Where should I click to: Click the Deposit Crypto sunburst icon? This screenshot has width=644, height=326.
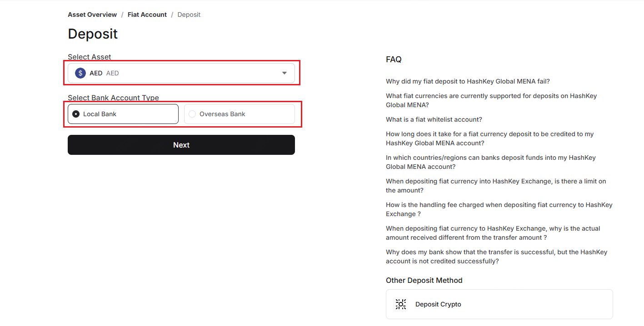(x=400, y=304)
